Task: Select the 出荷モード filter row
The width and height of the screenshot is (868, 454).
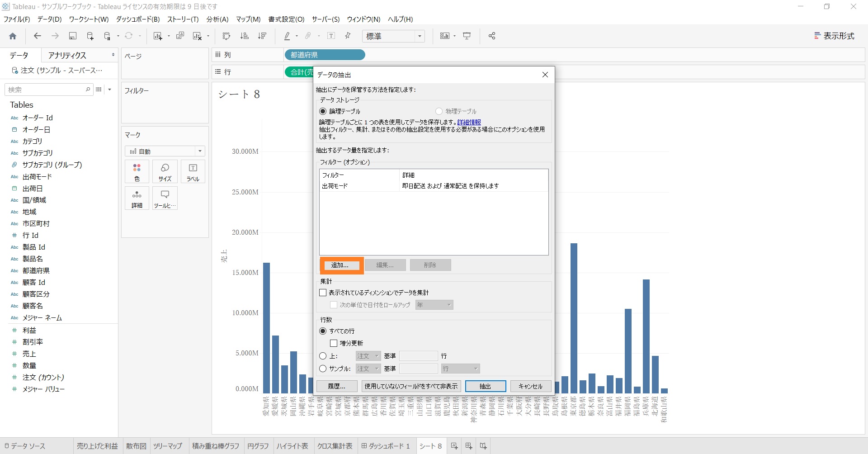Action: (434, 186)
